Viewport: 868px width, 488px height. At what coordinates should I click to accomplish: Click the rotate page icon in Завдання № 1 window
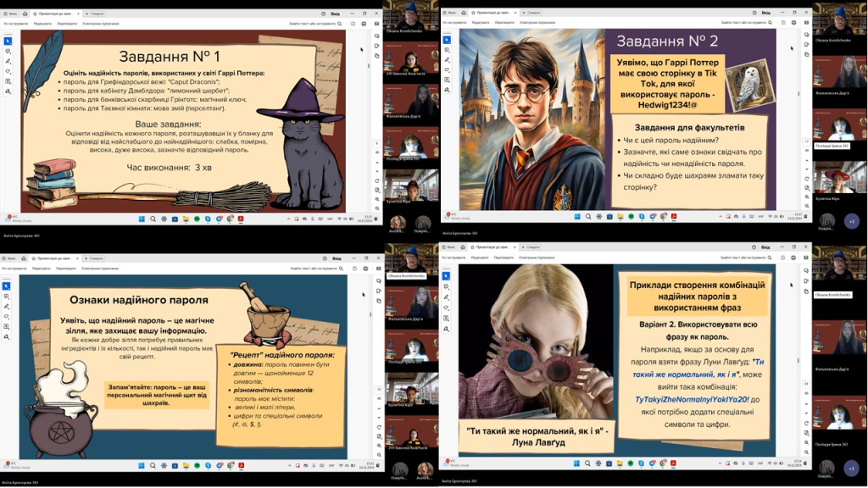pyautogui.click(x=377, y=181)
